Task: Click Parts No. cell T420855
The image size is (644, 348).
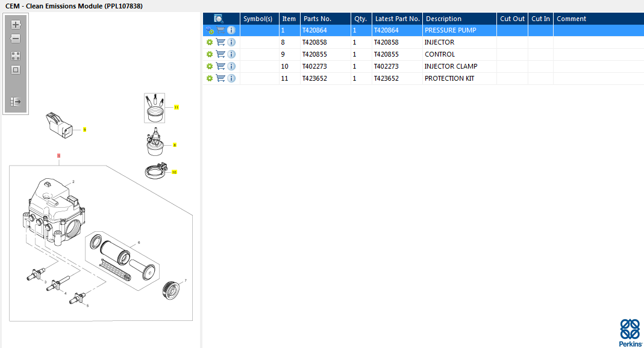Action: [x=325, y=54]
